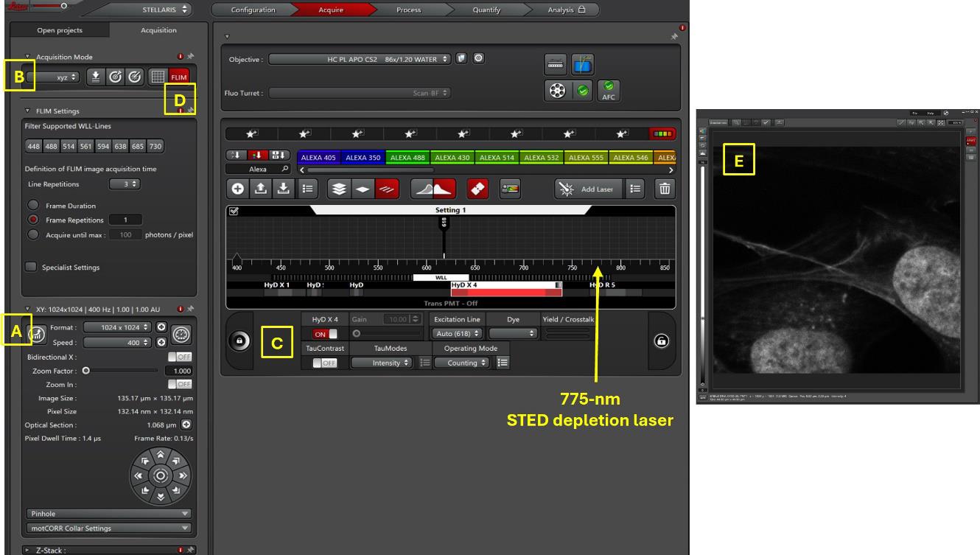Viewport: 980px width, 555px height.
Task: Click the red multicolor bar icon
Action: coord(663,134)
